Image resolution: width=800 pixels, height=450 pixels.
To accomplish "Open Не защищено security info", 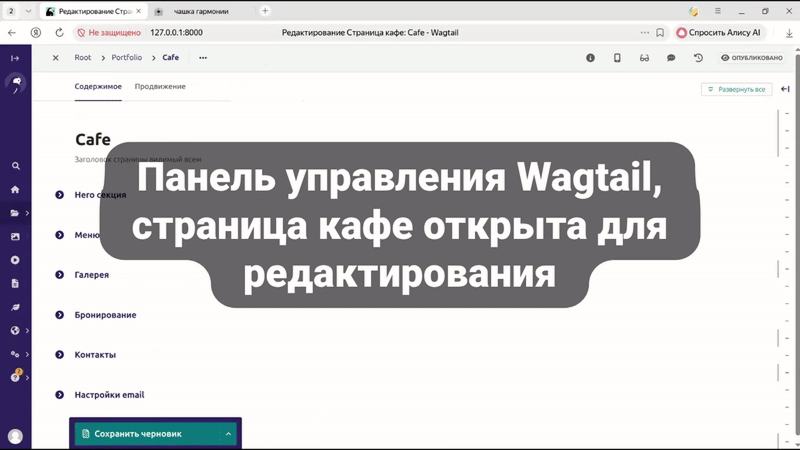I will point(109,33).
